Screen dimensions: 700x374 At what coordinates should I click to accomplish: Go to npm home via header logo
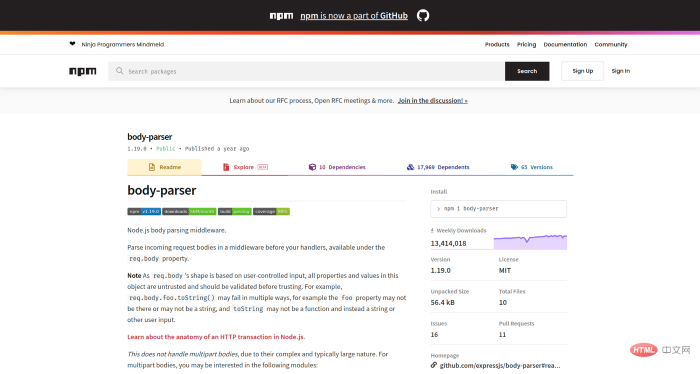(83, 71)
